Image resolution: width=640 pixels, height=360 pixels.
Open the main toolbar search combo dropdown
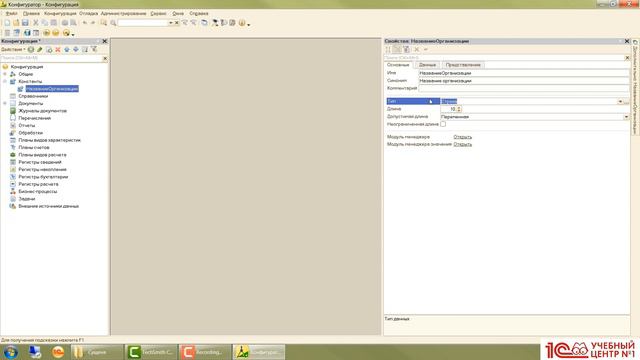[x=171, y=23]
